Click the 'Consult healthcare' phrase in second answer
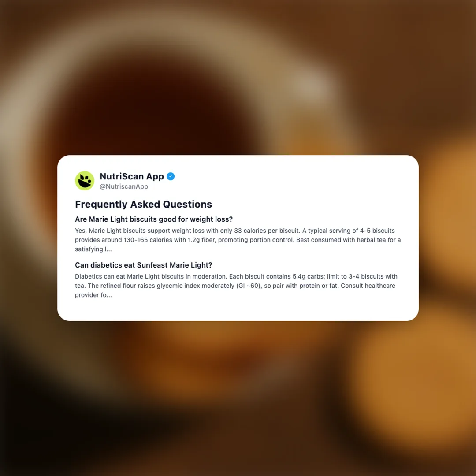This screenshot has width=476, height=476. tap(368, 286)
